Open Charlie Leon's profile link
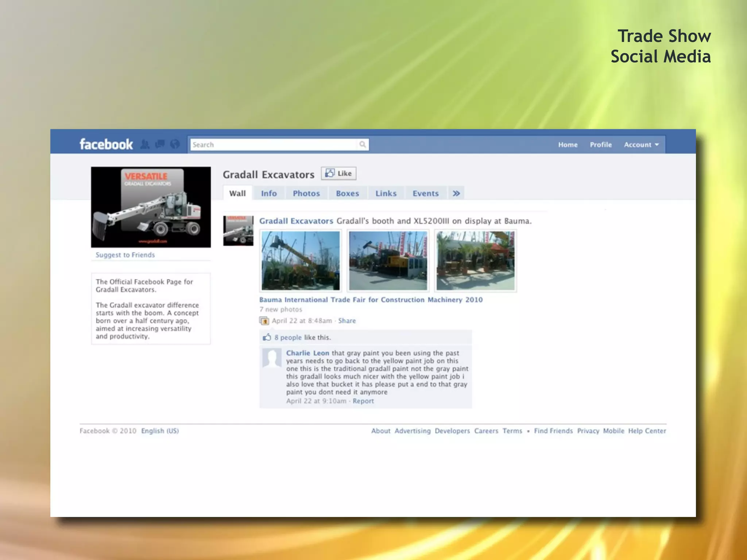Image resolution: width=747 pixels, height=560 pixels. [307, 353]
